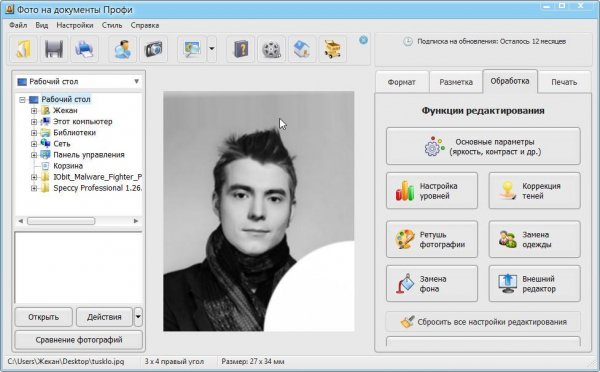Click the portrait photo preview
This screenshot has height=372, width=600.
pos(259,211)
